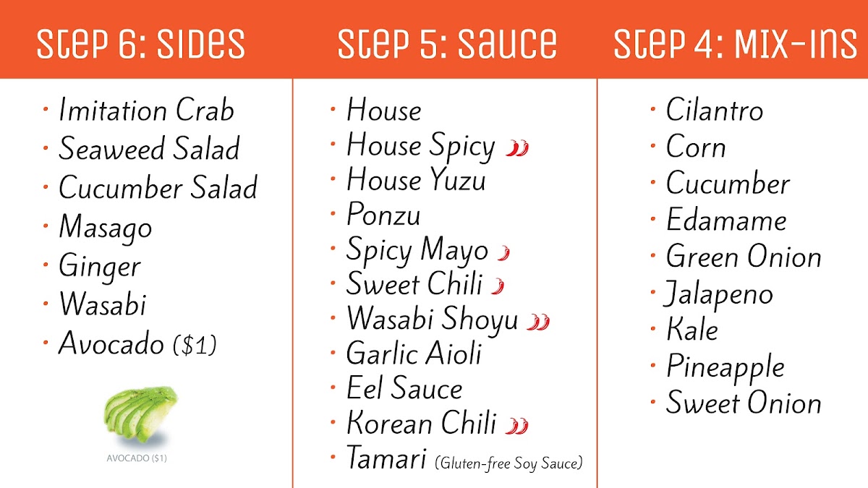Viewport: 868px width, 488px height.
Task: Select Seaweed Salad side option
Action: [x=149, y=149]
